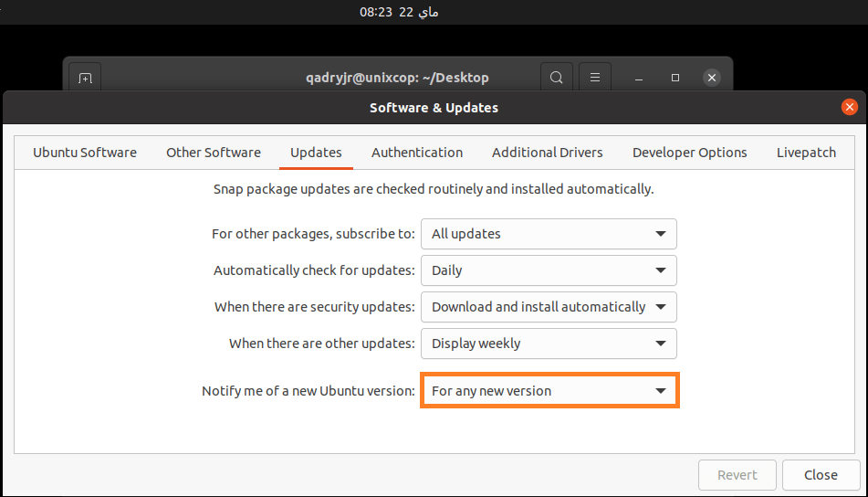Open the Livepatch tab
The image size is (868, 497).
tap(806, 153)
